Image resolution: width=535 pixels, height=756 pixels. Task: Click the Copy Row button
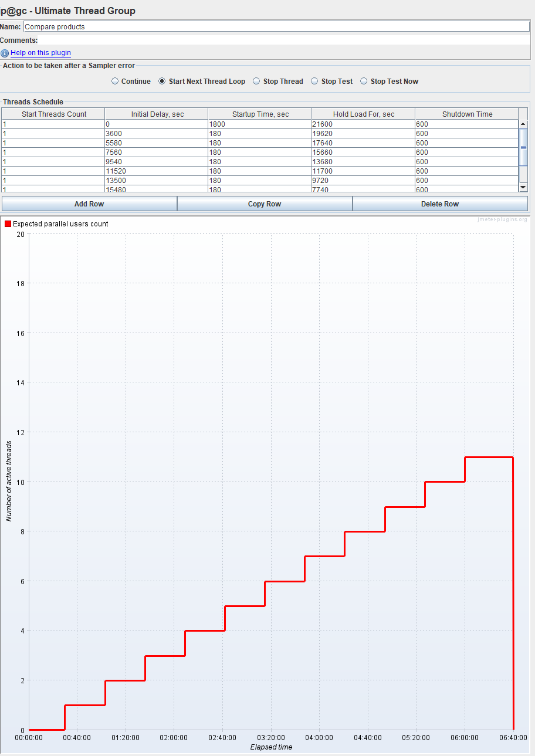(x=265, y=204)
